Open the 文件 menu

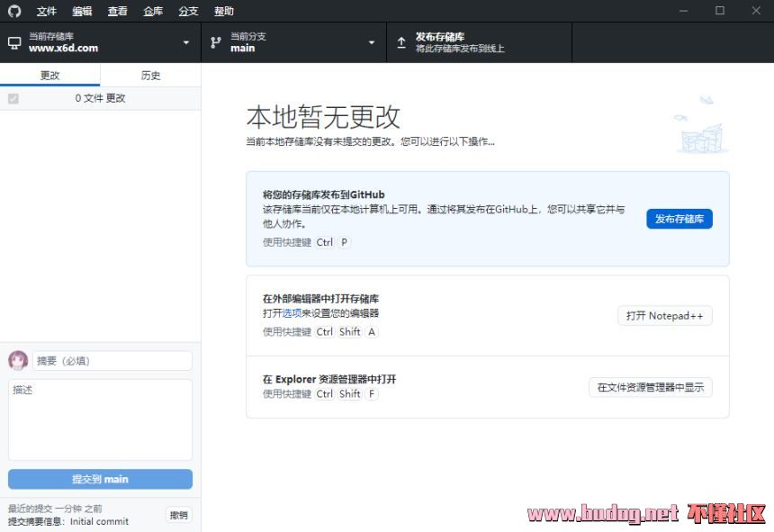(x=47, y=11)
